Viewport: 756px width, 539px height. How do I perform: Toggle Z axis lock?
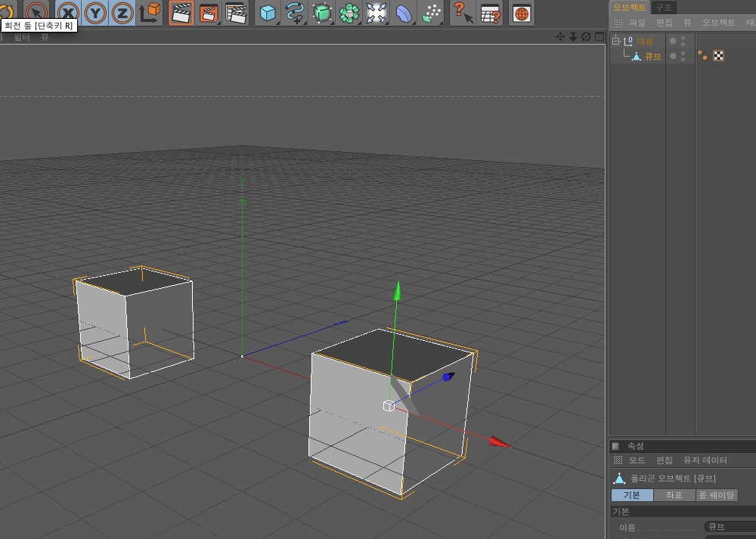click(122, 13)
